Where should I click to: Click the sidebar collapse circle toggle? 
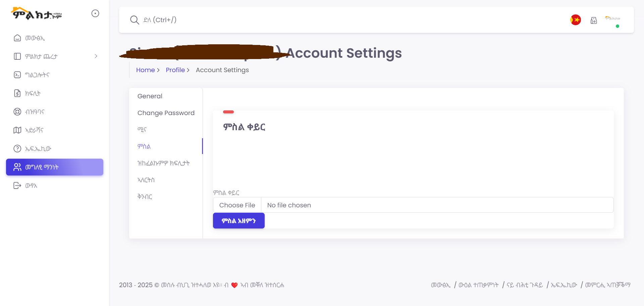pyautogui.click(x=95, y=13)
